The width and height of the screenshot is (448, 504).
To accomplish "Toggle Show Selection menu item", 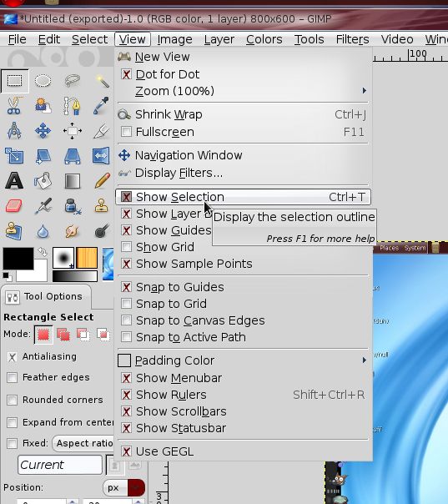I will (x=244, y=197).
